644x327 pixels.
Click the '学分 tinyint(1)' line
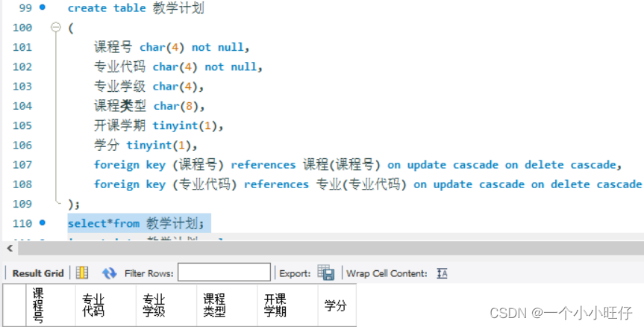[146, 145]
